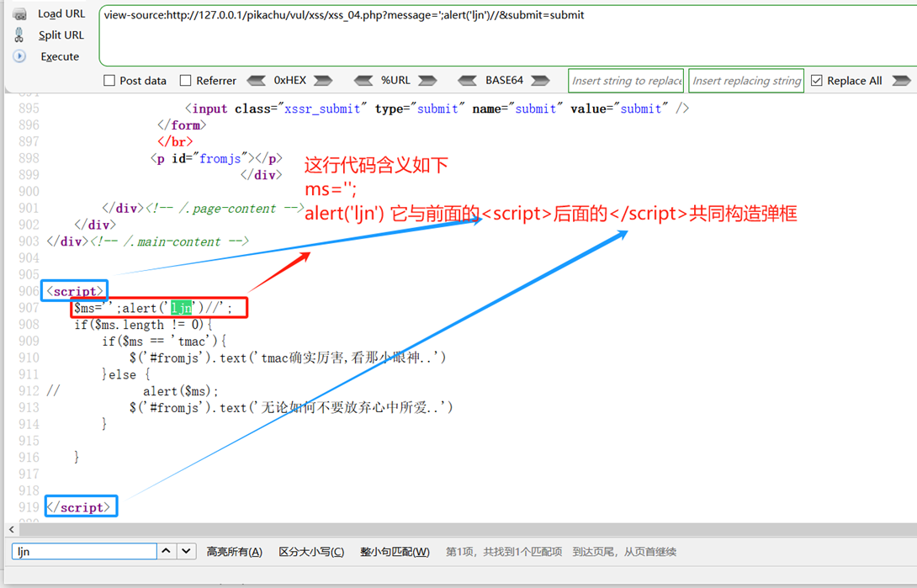Click the </br> tag on line 897

(175, 141)
